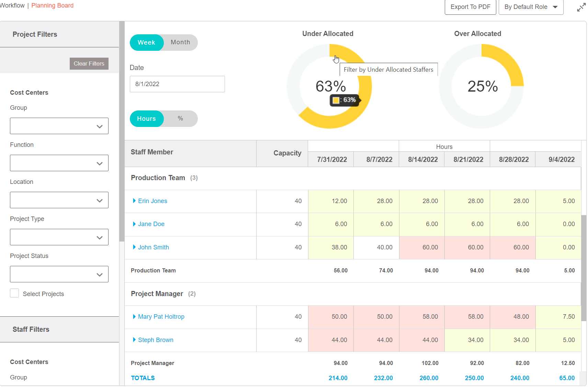Viewport: 588px width, 387px height.
Task: Click Mary Pat Holtrop 7.50 cell
Action: tap(558, 317)
